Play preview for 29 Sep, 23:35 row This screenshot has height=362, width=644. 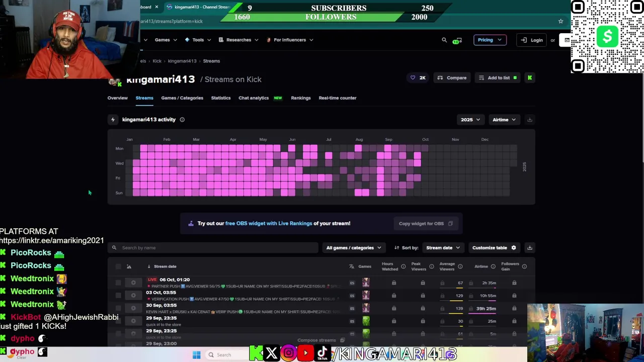[x=133, y=321]
